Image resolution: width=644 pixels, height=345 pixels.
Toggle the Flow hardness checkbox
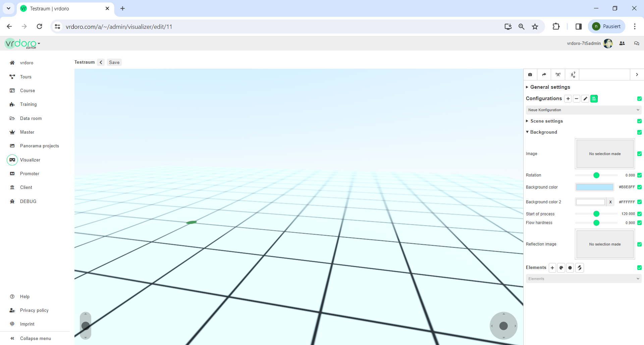pos(639,223)
